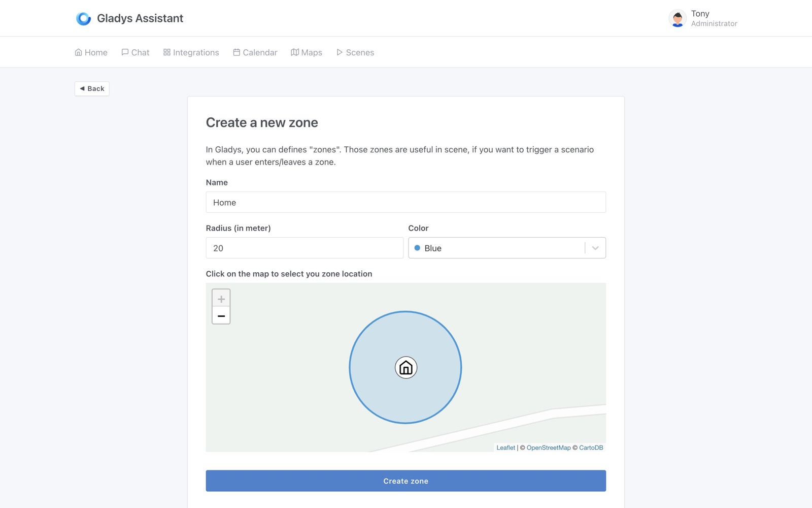Image resolution: width=812 pixels, height=508 pixels.
Task: Click Tony's user avatar
Action: [677, 18]
